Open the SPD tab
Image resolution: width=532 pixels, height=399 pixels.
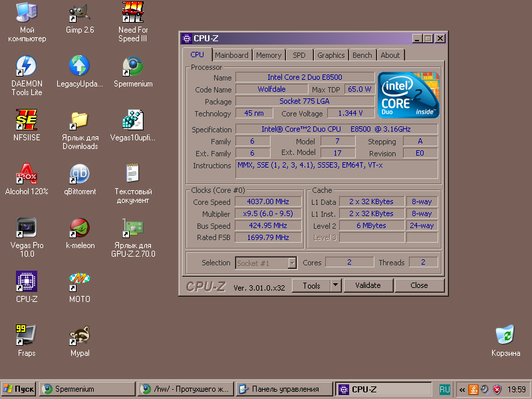coord(299,55)
